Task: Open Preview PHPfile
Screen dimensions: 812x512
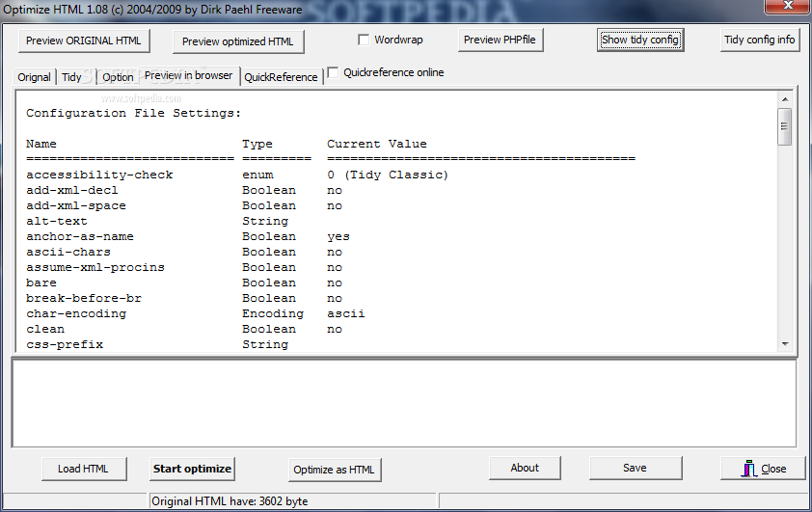Action: coord(500,40)
